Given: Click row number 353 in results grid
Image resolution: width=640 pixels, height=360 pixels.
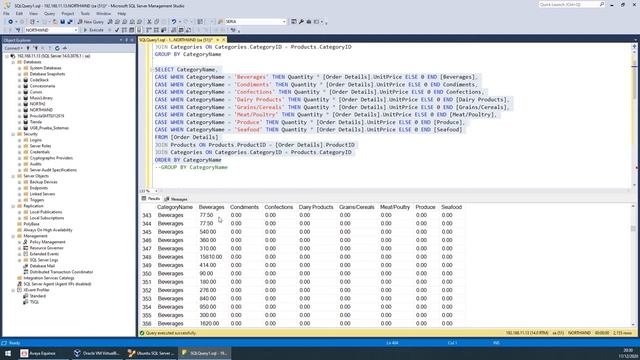Looking at the screenshot, I should [x=147, y=299].
